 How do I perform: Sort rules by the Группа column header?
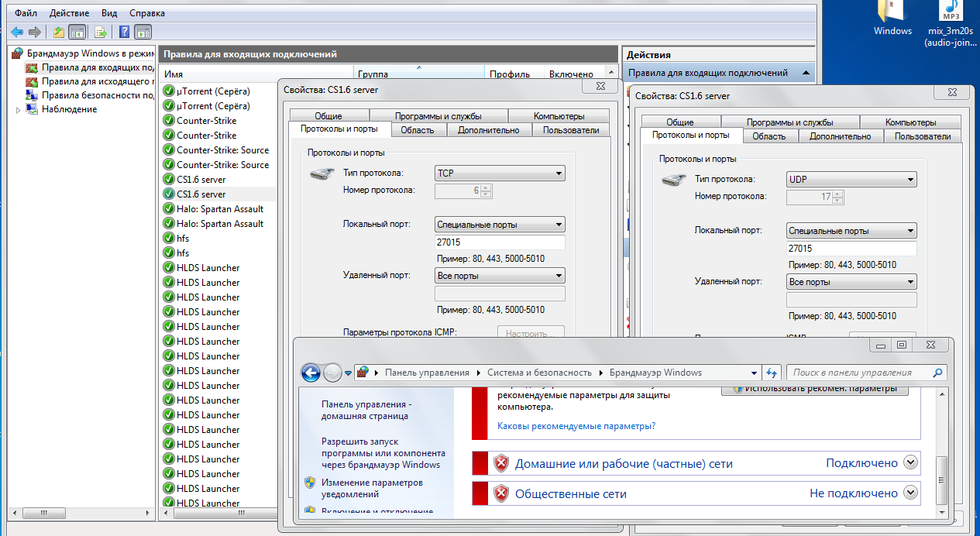click(418, 74)
